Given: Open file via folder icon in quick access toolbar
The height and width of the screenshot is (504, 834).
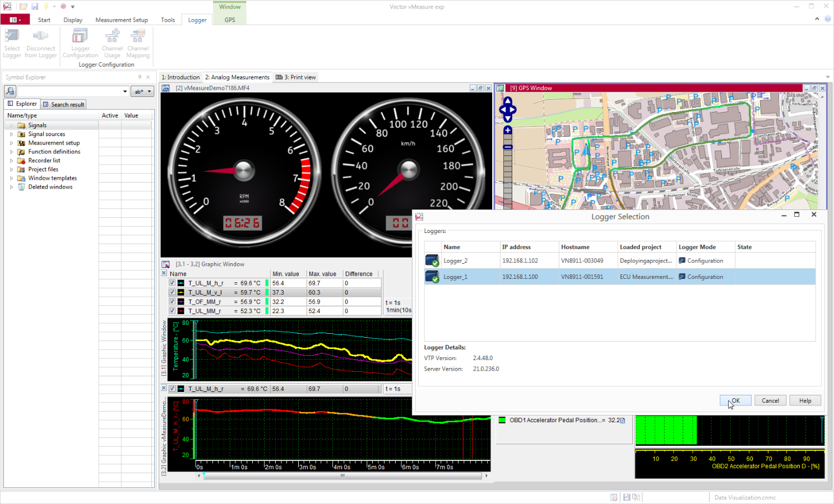Looking at the screenshot, I should coord(23,7).
